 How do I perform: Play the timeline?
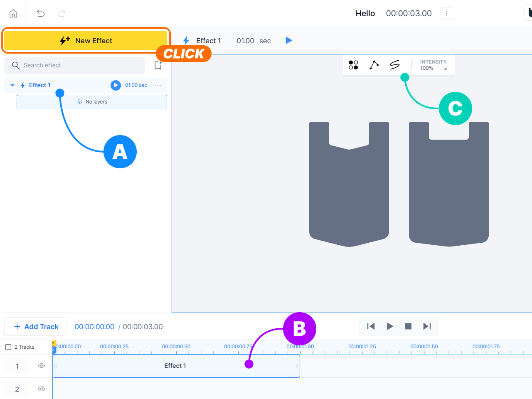pos(390,326)
